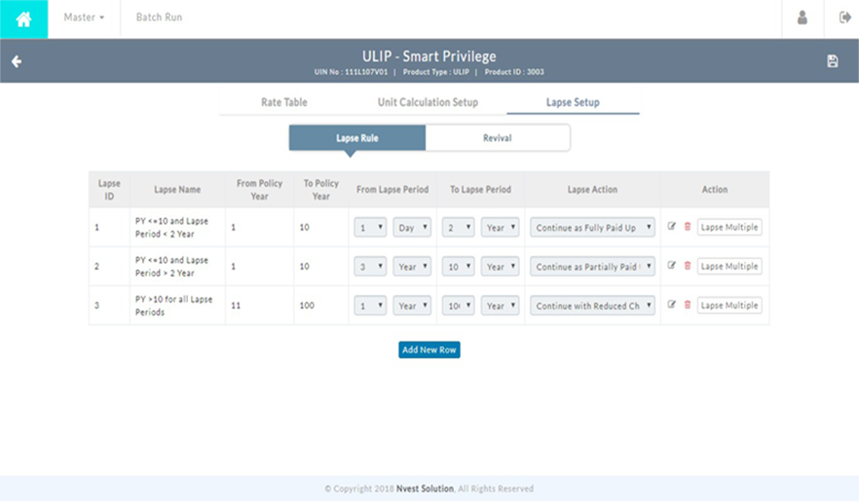
Task: Edit lapse rule row 2
Action: [672, 266]
